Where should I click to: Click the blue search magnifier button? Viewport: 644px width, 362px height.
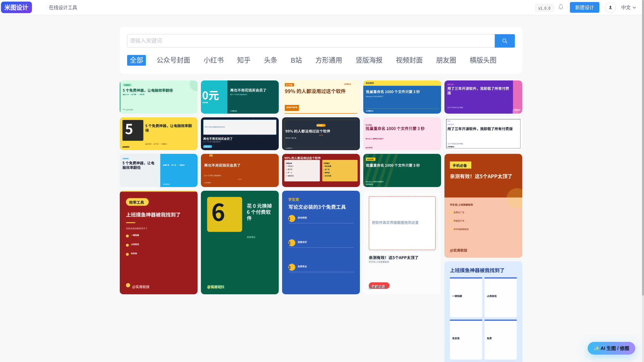click(x=504, y=41)
